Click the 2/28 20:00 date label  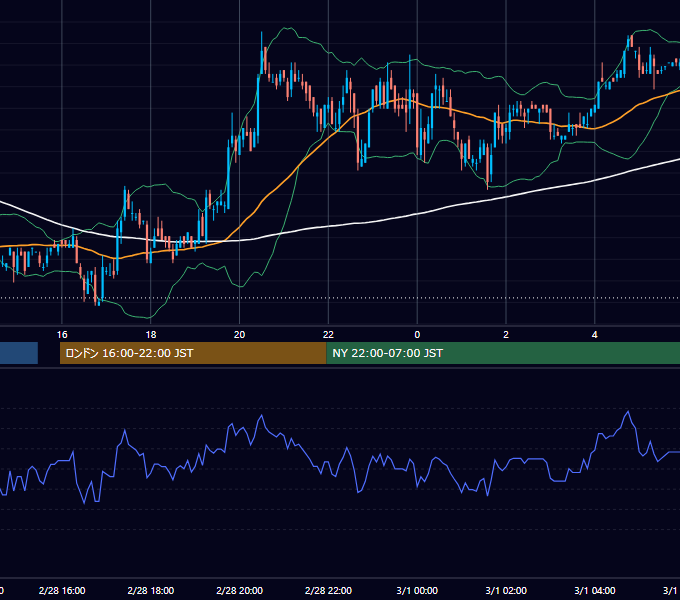click(239, 590)
